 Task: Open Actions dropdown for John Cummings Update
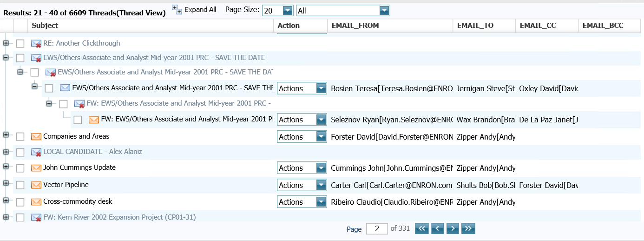321,168
